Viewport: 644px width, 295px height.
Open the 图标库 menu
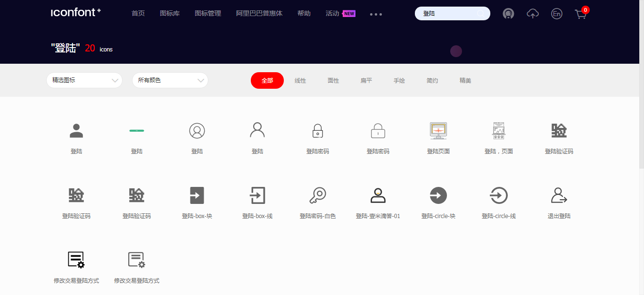(170, 13)
